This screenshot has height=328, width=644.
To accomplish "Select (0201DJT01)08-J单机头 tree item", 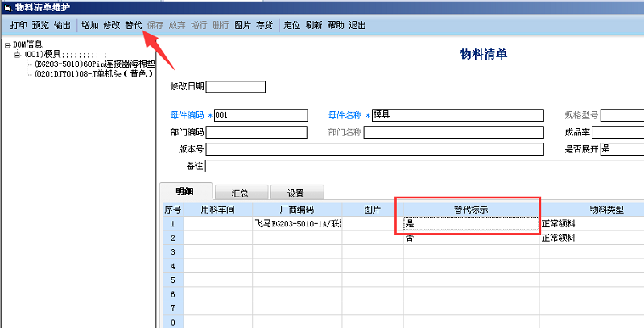I will click(94, 73).
